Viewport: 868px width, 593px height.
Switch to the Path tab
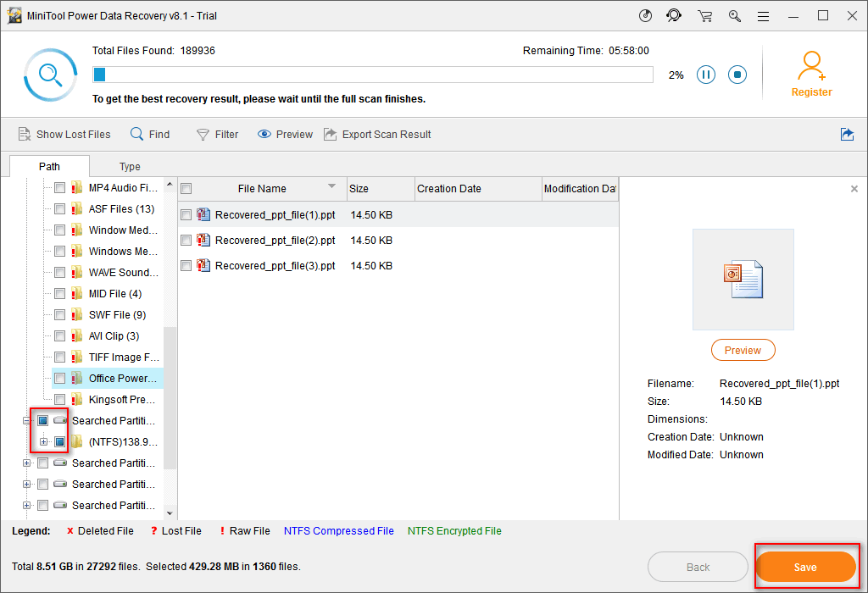pos(49,167)
